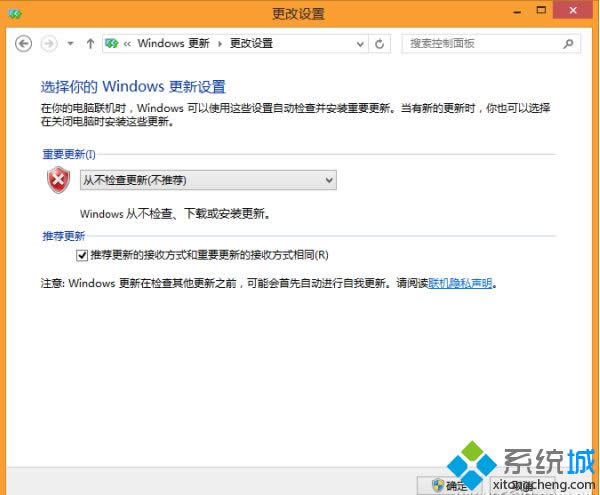Refresh the page with refresh icon
The image size is (600, 495).
coord(379,44)
